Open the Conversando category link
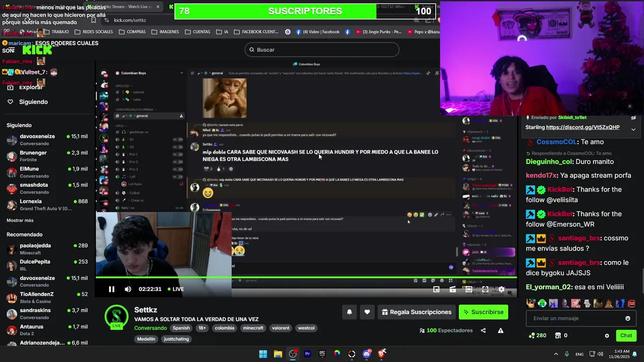The height and width of the screenshot is (362, 644). [x=150, y=328]
